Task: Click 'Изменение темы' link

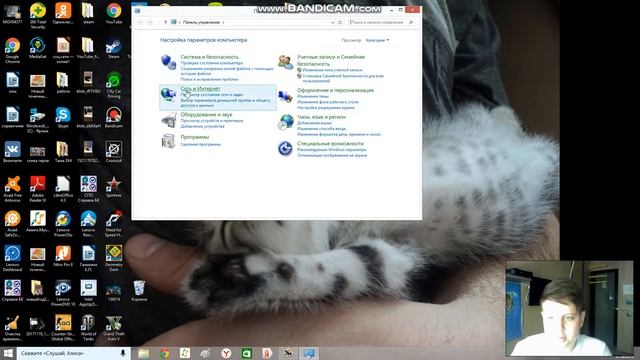Action: click(313, 97)
